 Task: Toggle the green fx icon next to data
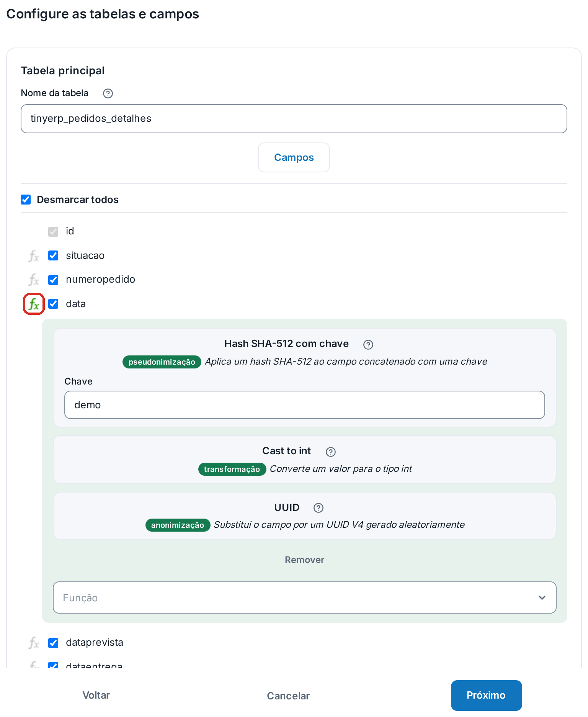34,304
